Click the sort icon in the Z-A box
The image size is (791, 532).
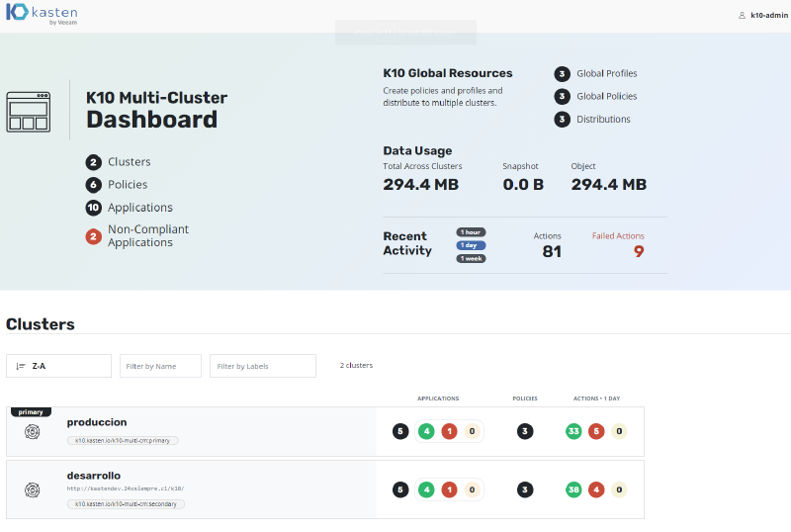coord(21,367)
